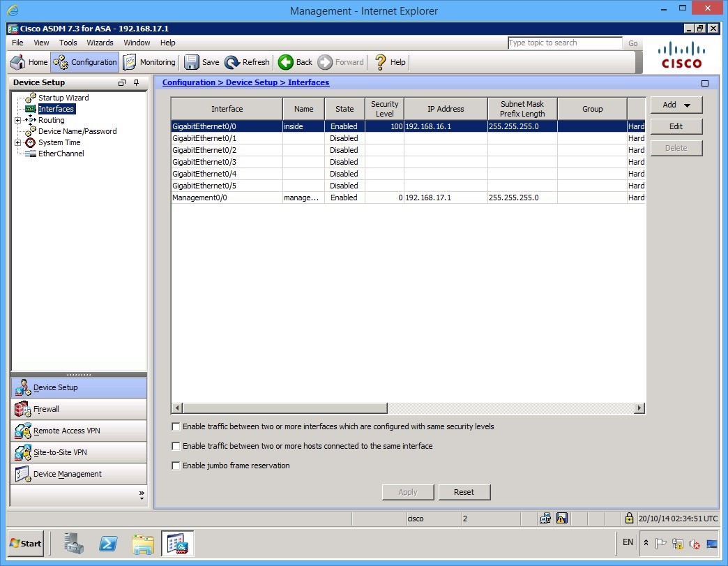The height and width of the screenshot is (566, 728).
Task: Edit the GigabitEthernet0/0 interface
Action: tap(675, 127)
